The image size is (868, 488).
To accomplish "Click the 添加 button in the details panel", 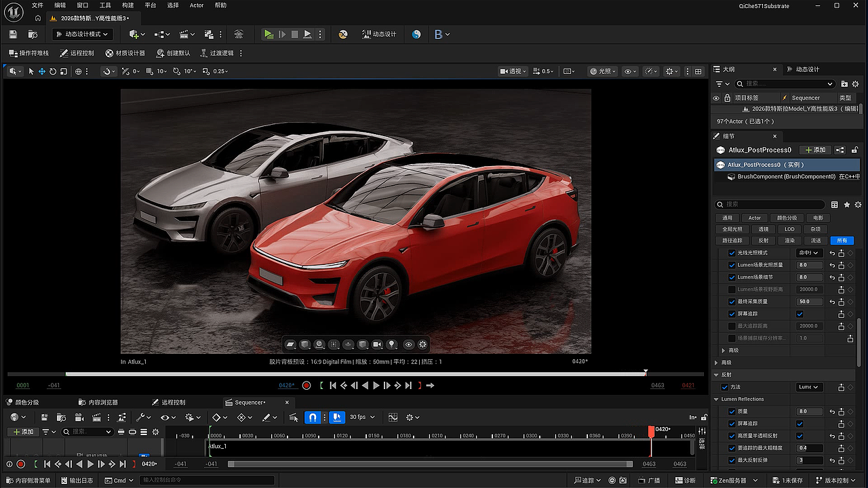I will tap(816, 150).
